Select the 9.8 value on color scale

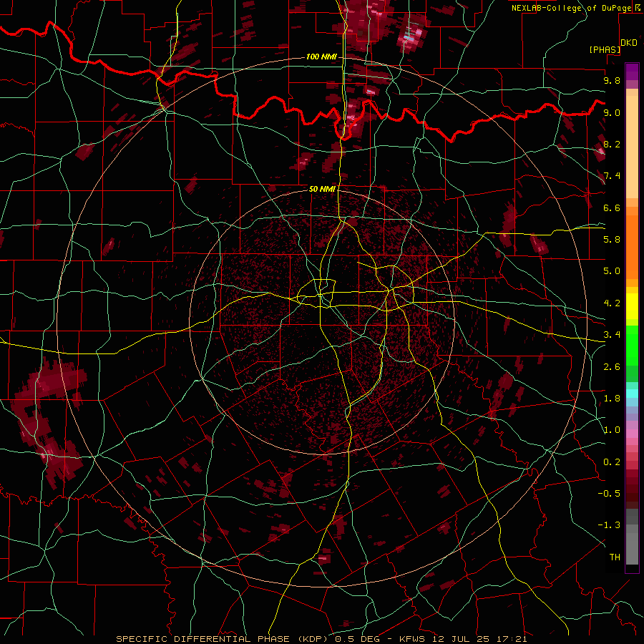point(612,80)
